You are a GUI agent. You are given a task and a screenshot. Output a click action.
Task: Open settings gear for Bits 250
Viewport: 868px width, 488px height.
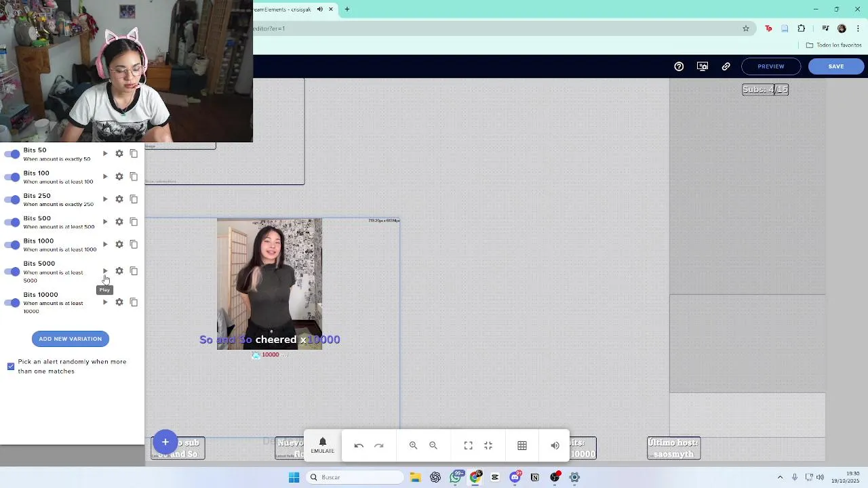pyautogui.click(x=119, y=199)
